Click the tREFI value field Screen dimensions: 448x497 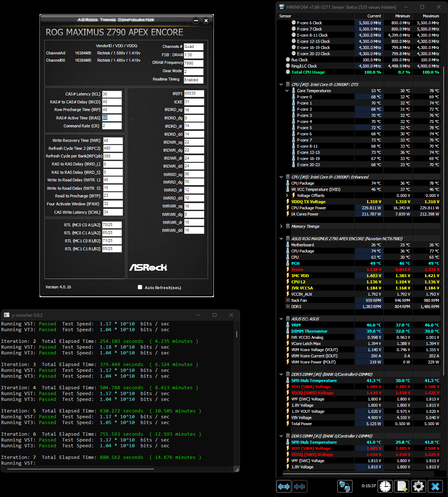[194, 94]
